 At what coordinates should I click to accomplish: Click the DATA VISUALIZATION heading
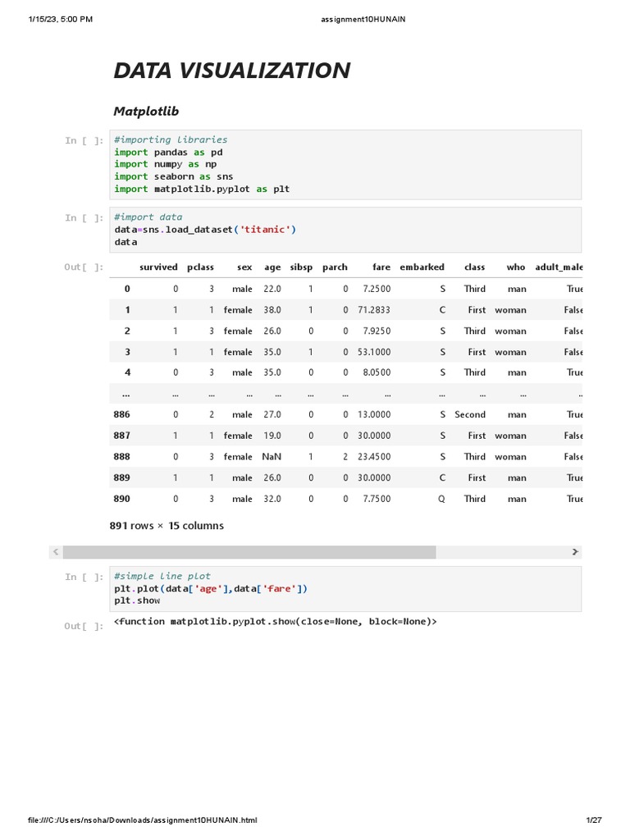232,71
